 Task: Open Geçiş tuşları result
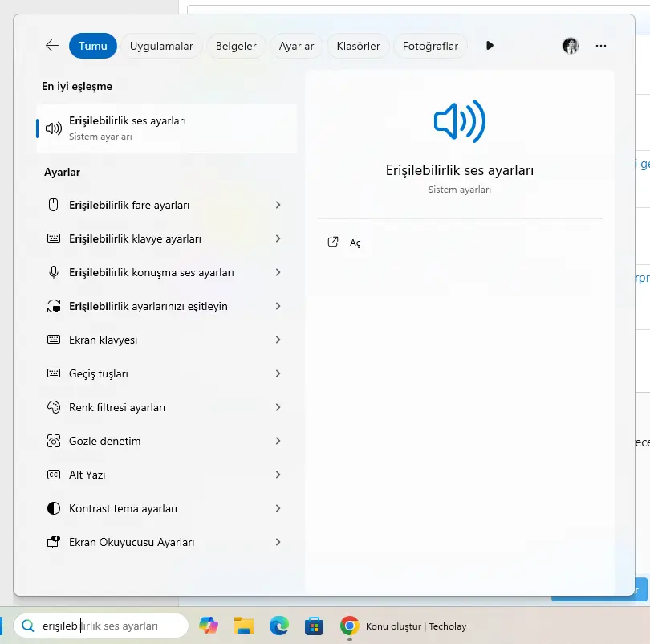coord(167,373)
